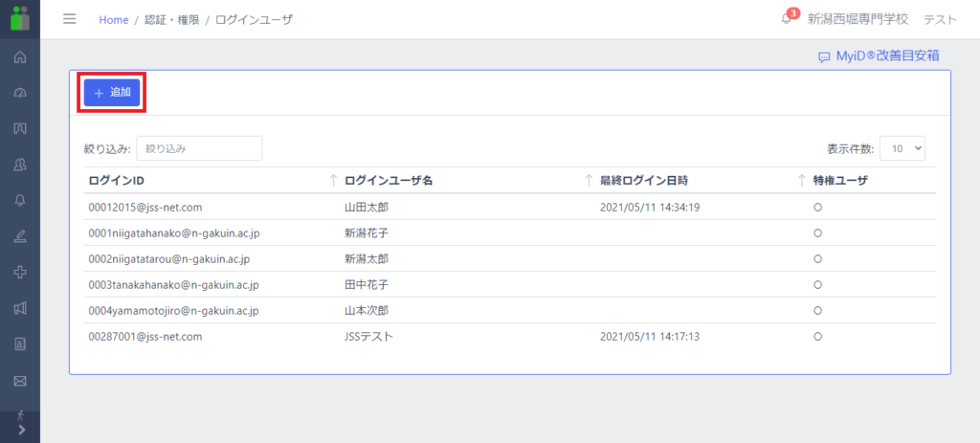Click the Home breadcrumb link
This screenshot has height=443, width=980.
[x=113, y=19]
